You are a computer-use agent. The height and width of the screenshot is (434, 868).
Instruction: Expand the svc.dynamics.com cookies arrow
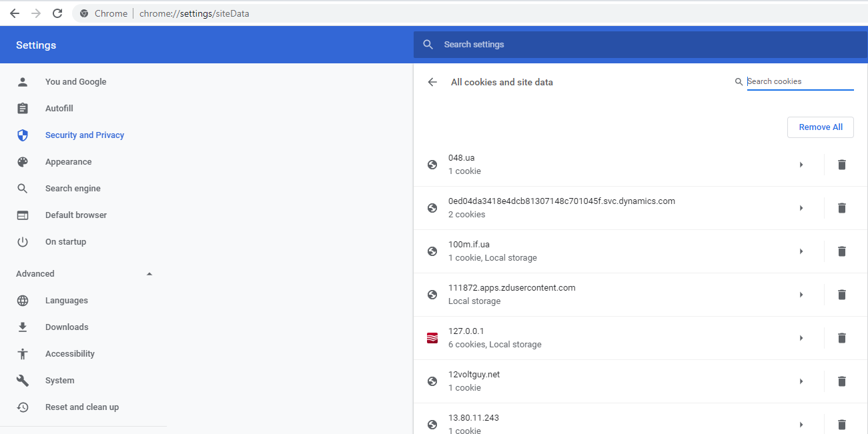[x=801, y=208]
